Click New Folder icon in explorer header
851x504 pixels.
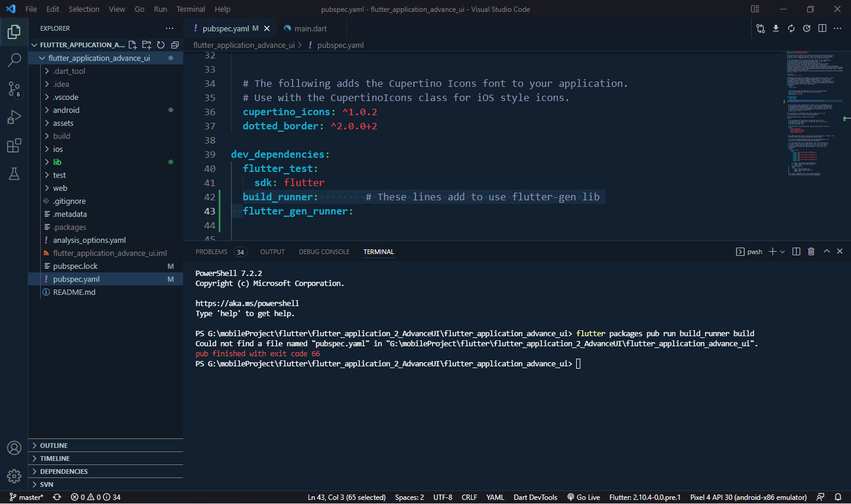coord(147,45)
